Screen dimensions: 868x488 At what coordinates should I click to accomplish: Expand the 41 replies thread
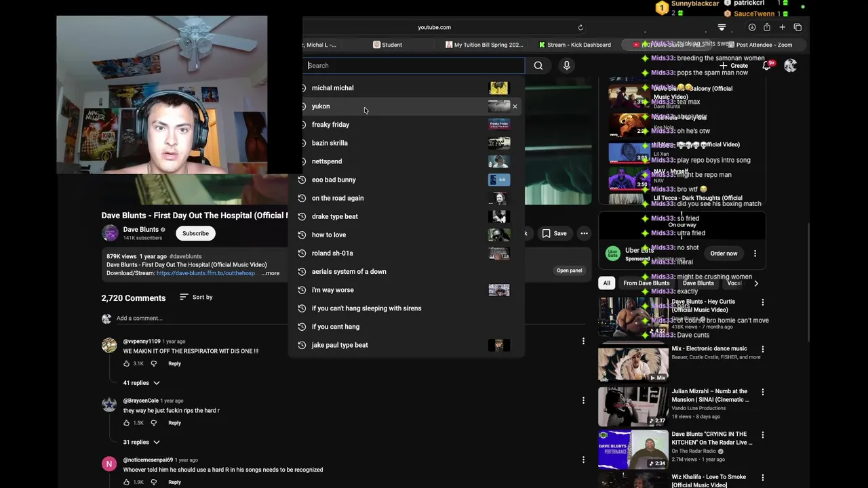tap(141, 383)
